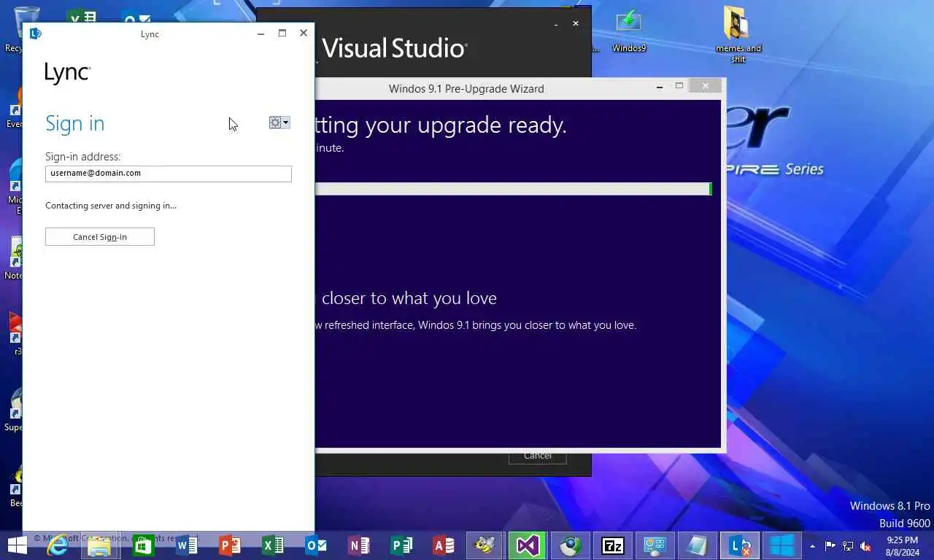This screenshot has width=934, height=560.
Task: Open the network tray icon
Action: pos(848,546)
